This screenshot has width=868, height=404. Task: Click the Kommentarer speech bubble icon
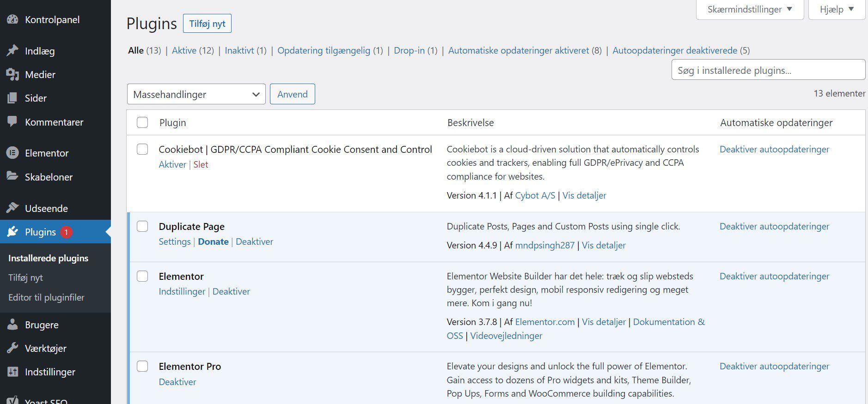pyautogui.click(x=12, y=122)
